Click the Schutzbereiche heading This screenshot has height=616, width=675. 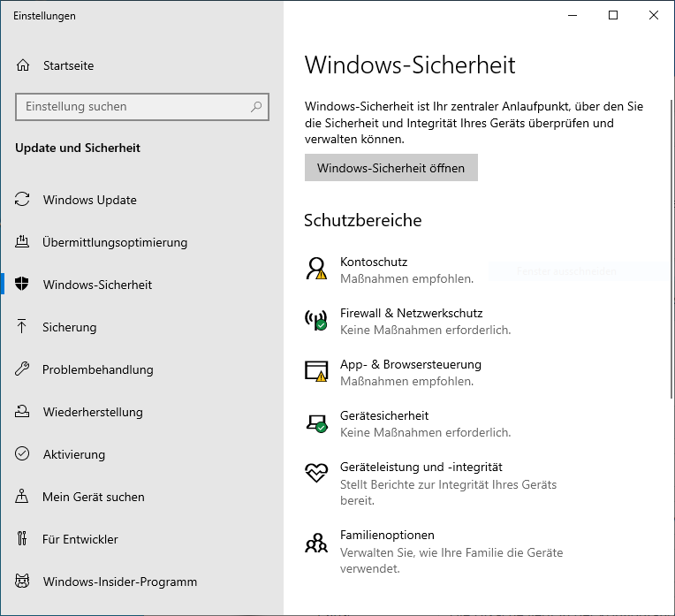[x=363, y=220]
